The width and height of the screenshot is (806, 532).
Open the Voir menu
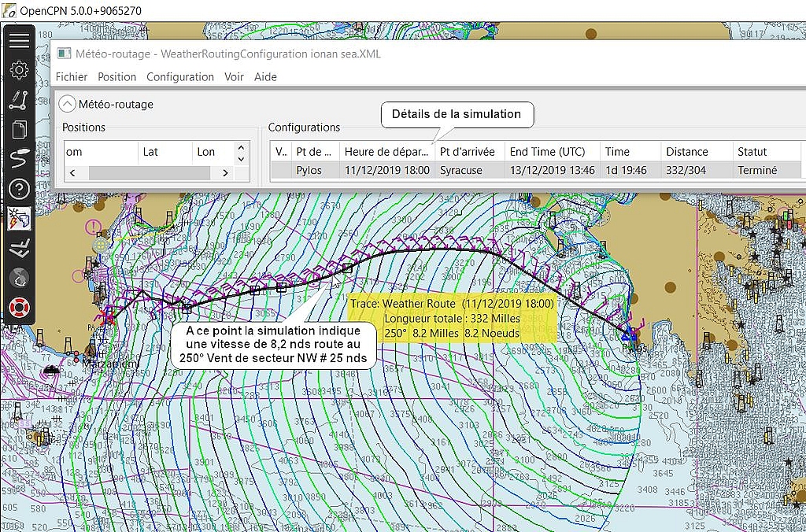[234, 77]
